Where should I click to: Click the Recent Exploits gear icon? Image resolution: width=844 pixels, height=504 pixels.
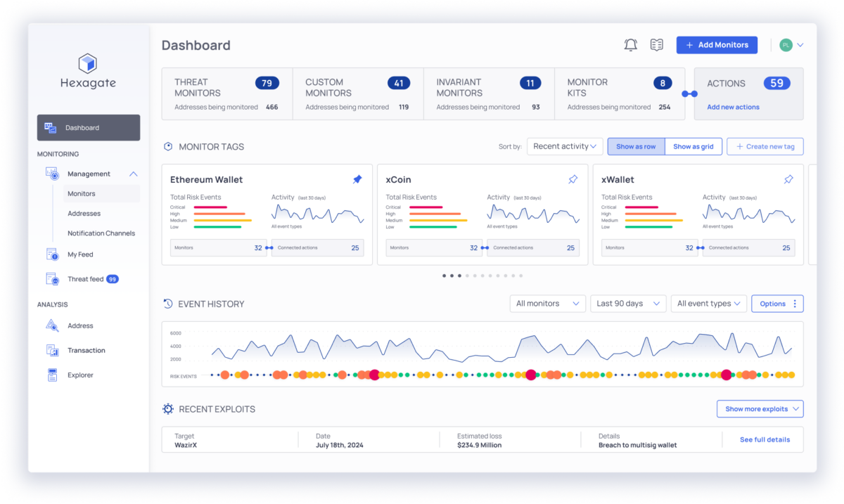(167, 408)
